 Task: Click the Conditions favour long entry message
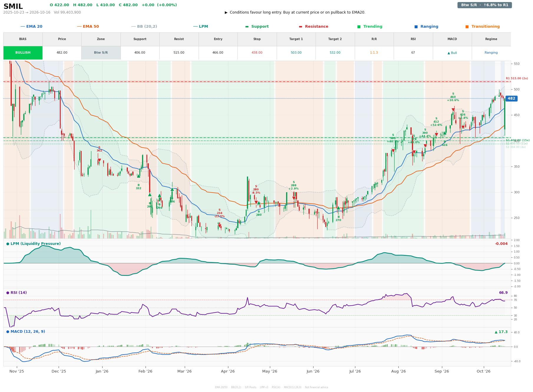pyautogui.click(x=295, y=12)
